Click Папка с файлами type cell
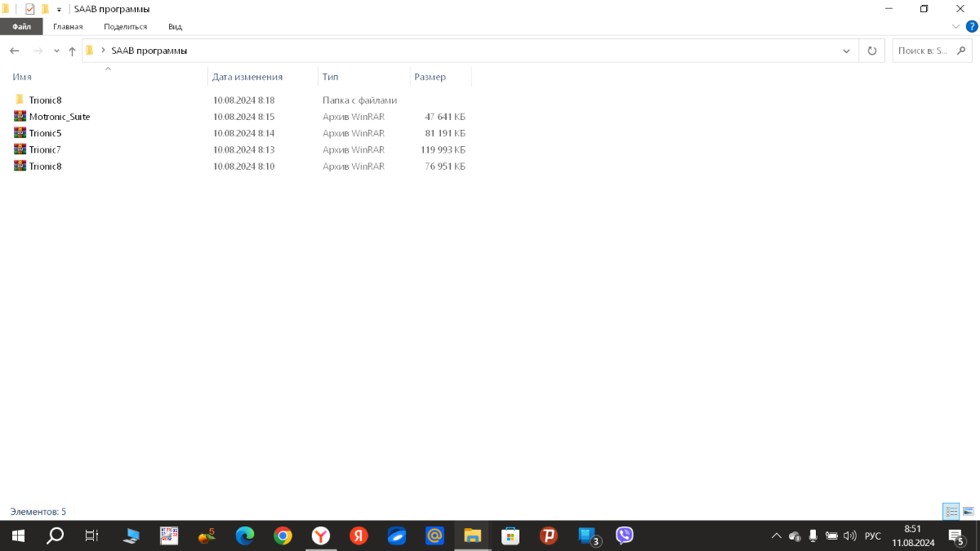 [359, 100]
